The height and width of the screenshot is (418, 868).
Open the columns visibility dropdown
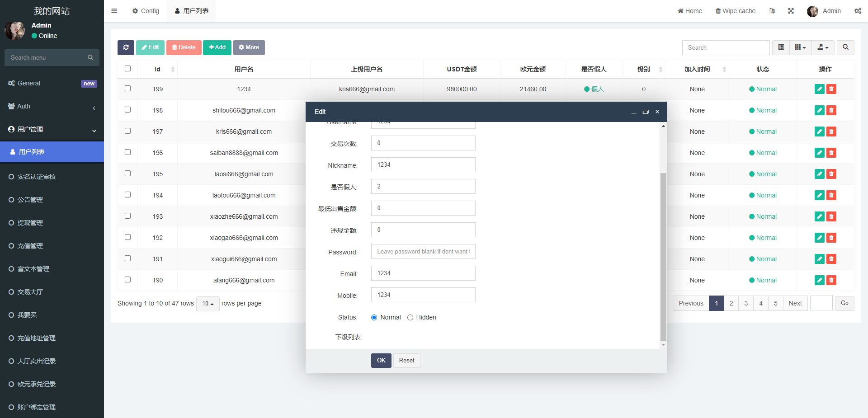pos(800,47)
